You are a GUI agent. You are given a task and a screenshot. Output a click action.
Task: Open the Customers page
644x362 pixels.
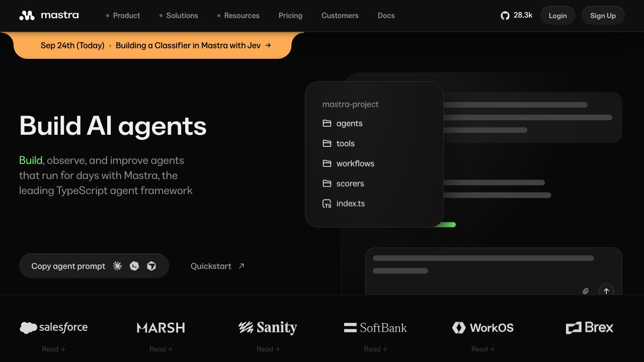340,16
